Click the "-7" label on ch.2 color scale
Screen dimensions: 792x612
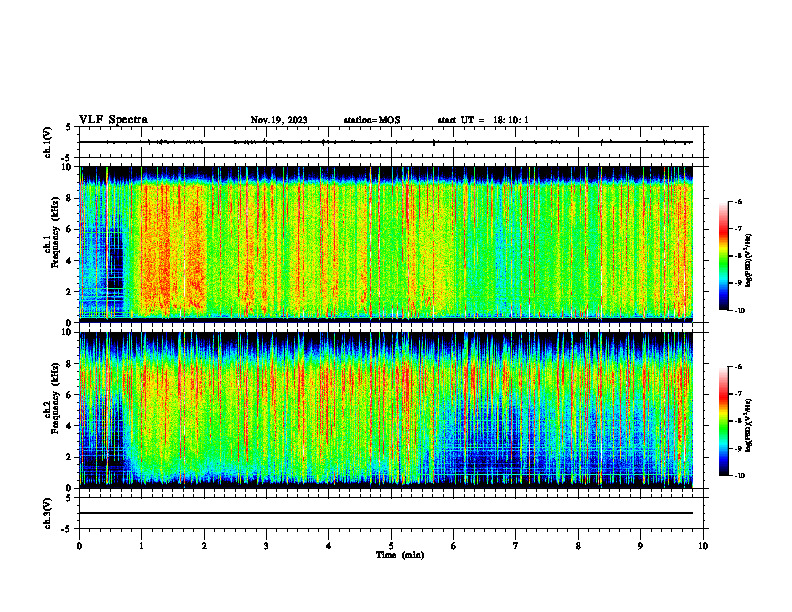(x=737, y=394)
